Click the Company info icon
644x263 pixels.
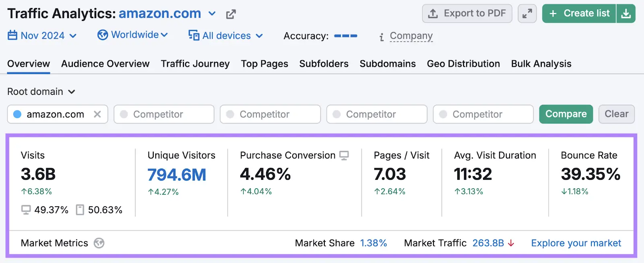pyautogui.click(x=382, y=37)
